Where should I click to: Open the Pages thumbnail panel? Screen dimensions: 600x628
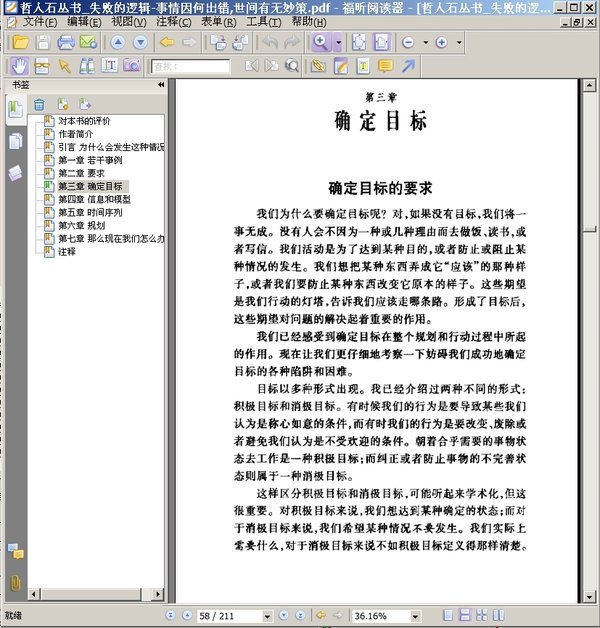tap(15, 141)
